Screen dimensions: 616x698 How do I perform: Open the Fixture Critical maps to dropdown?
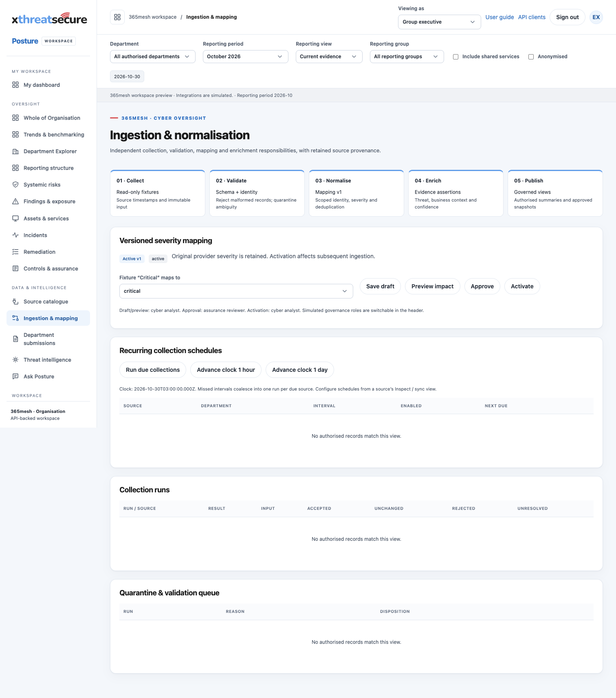(236, 291)
